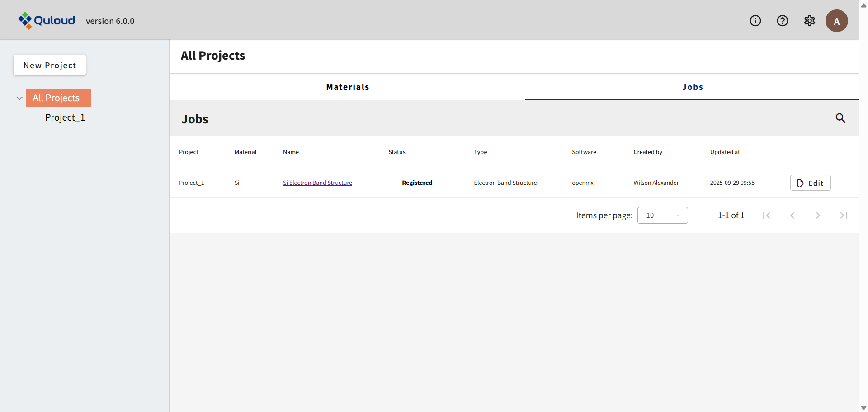Click the New Project button
The image size is (868, 412).
click(50, 65)
